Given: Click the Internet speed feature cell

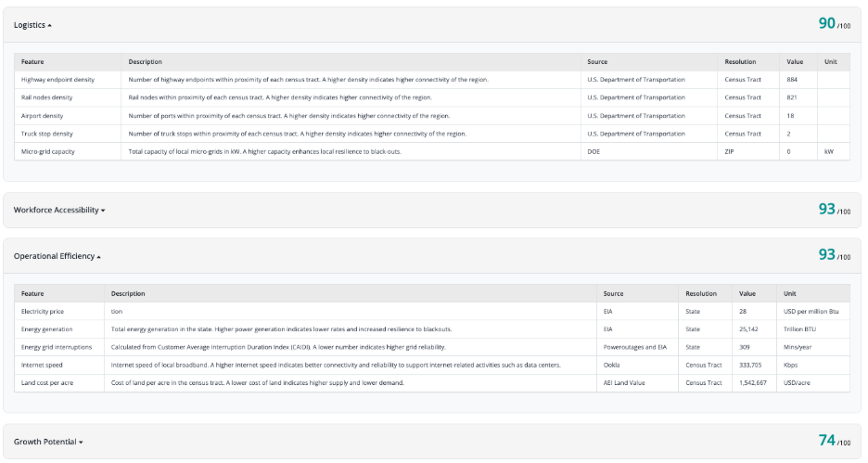Looking at the screenshot, I should click(42, 365).
